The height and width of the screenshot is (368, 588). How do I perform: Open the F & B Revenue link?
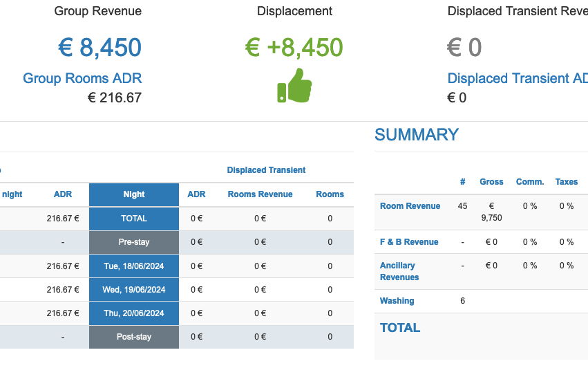(x=409, y=242)
